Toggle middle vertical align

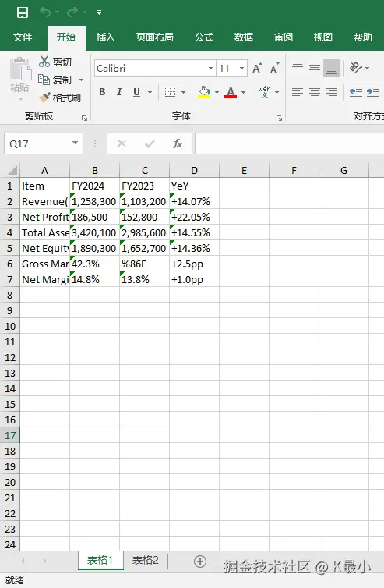(x=315, y=68)
